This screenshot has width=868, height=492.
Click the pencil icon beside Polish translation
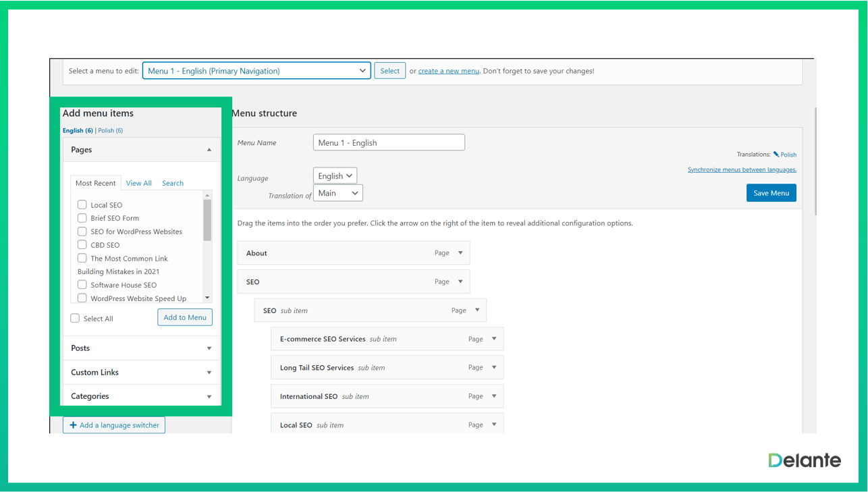[776, 155]
